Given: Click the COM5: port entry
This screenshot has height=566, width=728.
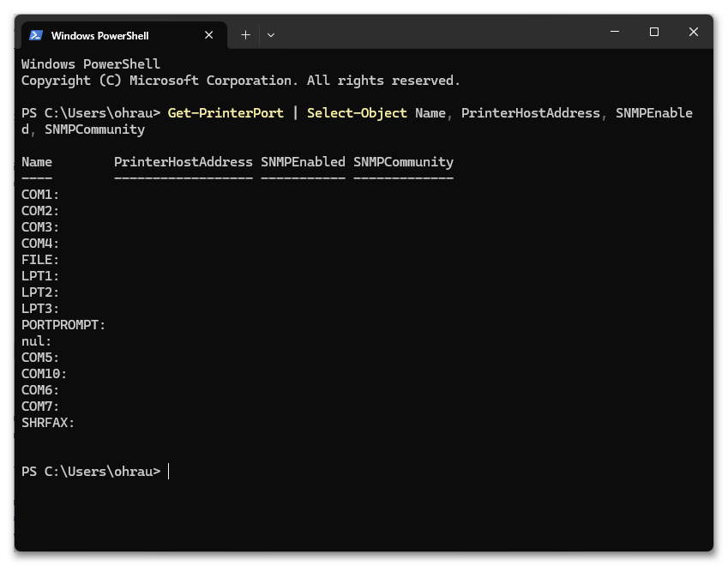Looking at the screenshot, I should tap(40, 358).
